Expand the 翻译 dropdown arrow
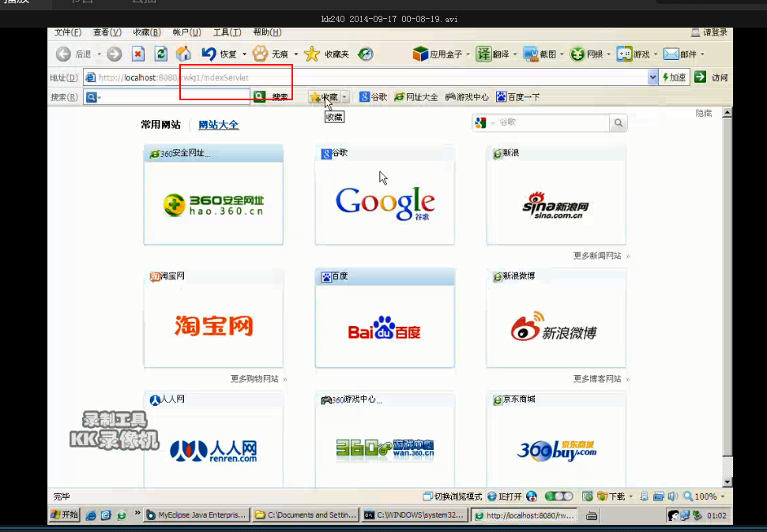Image resolution: width=767 pixels, height=532 pixels. [x=515, y=54]
